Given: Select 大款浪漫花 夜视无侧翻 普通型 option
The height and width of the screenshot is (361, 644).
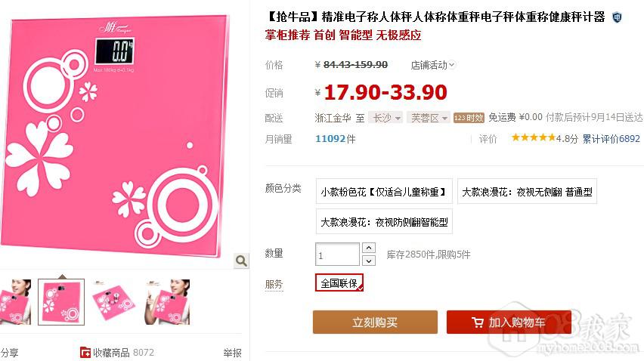Looking at the screenshot, I should [x=527, y=191].
